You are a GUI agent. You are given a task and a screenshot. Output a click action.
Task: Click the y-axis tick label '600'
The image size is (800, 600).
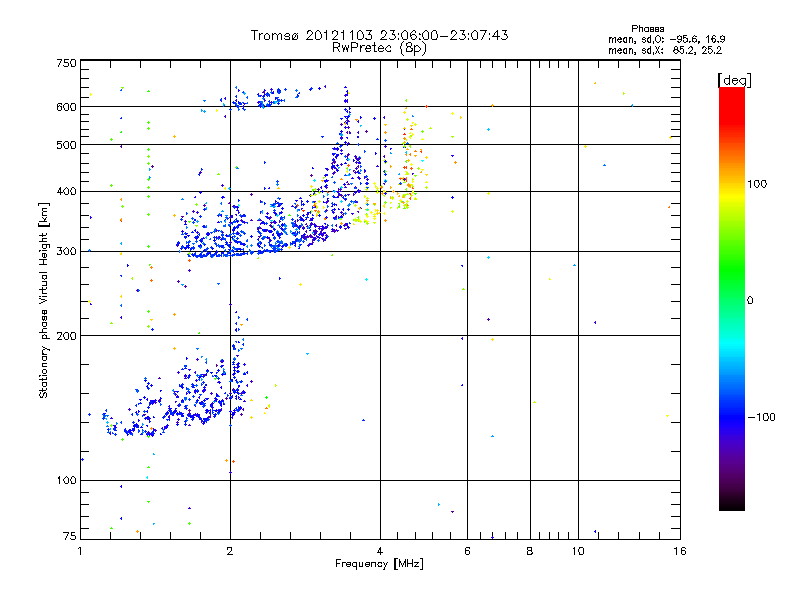coord(66,107)
